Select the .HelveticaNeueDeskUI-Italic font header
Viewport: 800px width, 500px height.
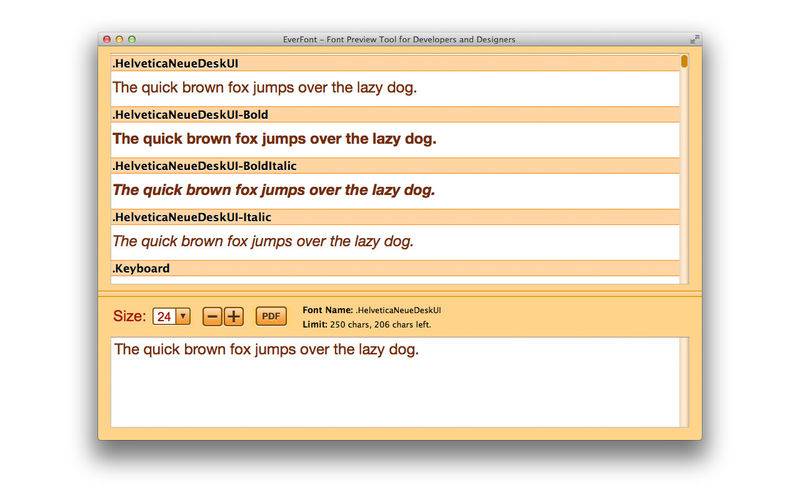tap(395, 217)
